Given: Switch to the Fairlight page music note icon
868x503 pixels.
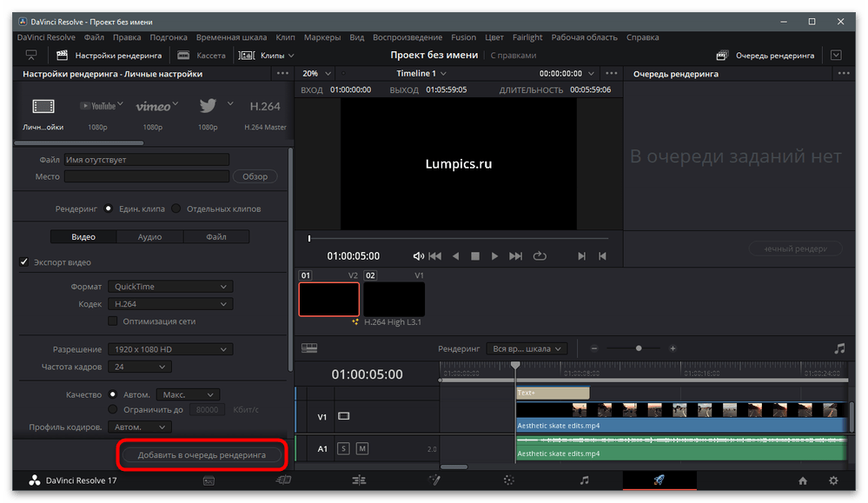Looking at the screenshot, I should [584, 480].
